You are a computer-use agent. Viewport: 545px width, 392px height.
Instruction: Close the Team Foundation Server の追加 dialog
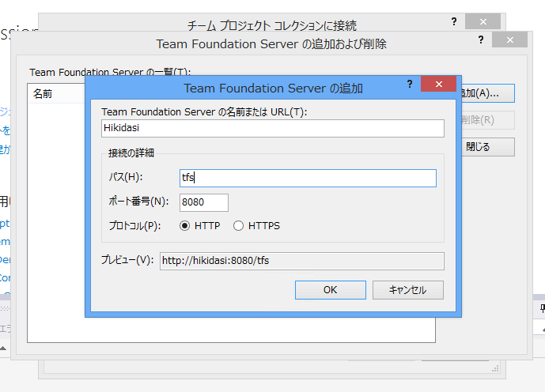click(x=439, y=84)
